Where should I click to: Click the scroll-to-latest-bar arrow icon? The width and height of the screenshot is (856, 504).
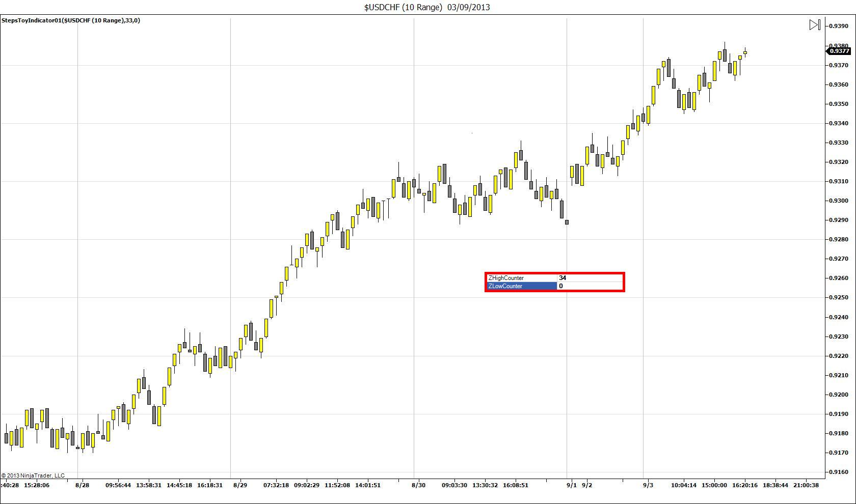[815, 25]
